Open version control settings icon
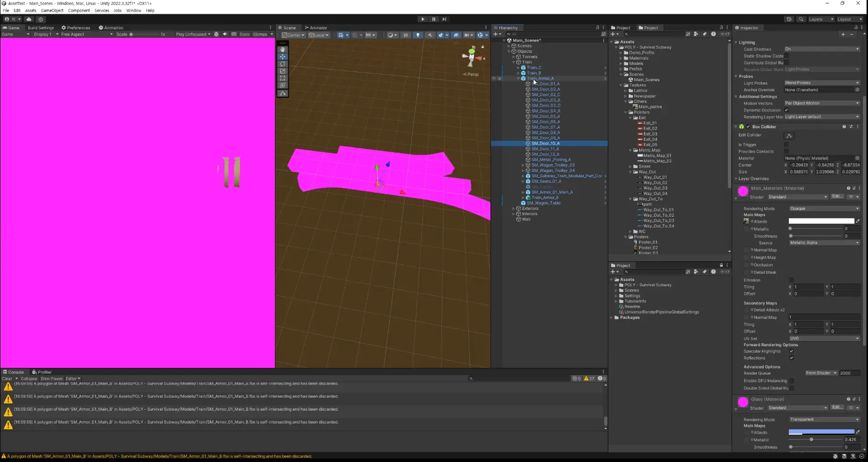This screenshot has height=462, width=868. tap(41, 19)
